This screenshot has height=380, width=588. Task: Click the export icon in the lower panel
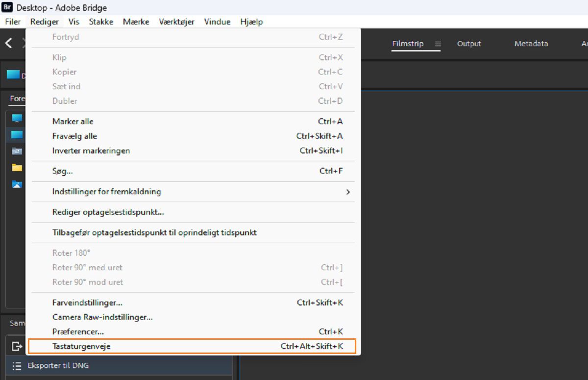pos(17,346)
